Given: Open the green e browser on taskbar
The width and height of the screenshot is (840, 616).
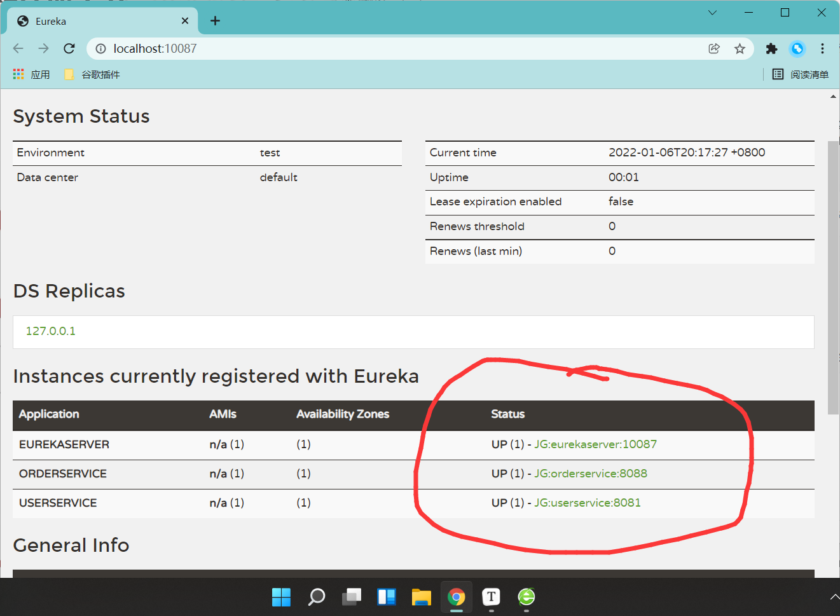Looking at the screenshot, I should coord(526,597).
